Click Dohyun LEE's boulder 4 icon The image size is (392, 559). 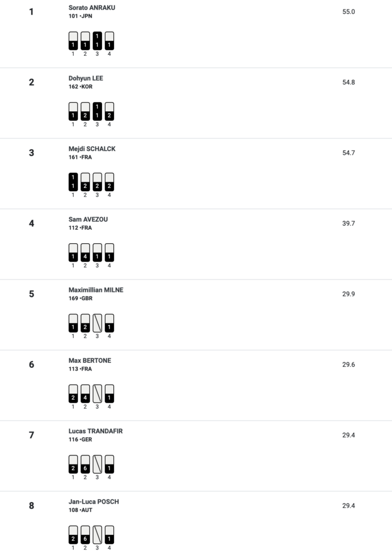coord(109,111)
